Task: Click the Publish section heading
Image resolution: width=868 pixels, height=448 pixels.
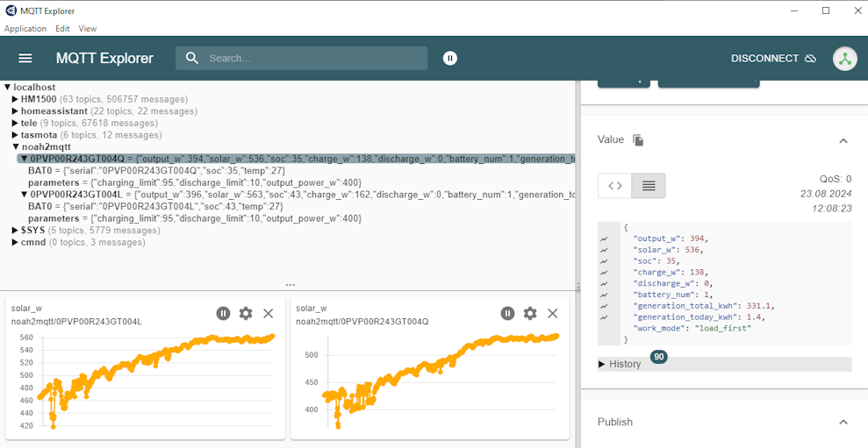Action: (615, 422)
